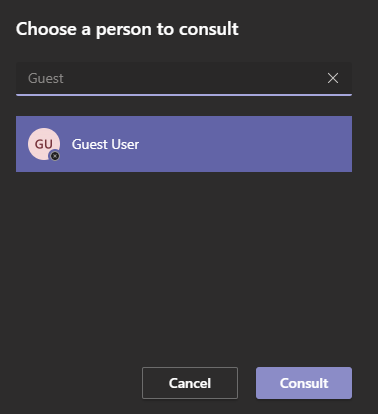Choose the only person suggestion listed
Screen dimensions: 378x414
184,144
